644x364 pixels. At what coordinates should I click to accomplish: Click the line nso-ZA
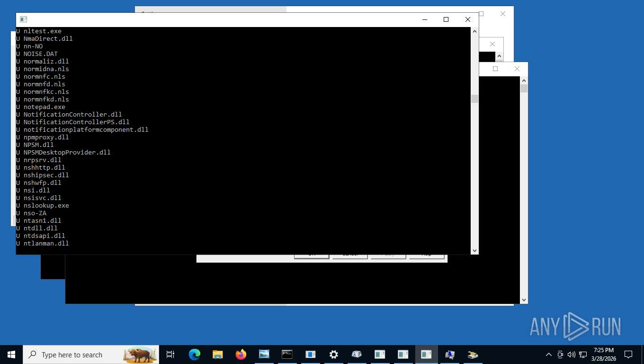(35, 213)
